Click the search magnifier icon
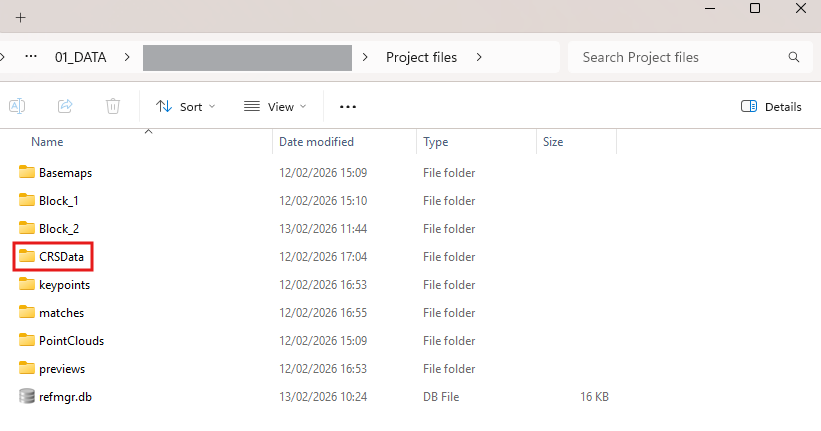Image resolution: width=821 pixels, height=431 pixels. coord(794,57)
